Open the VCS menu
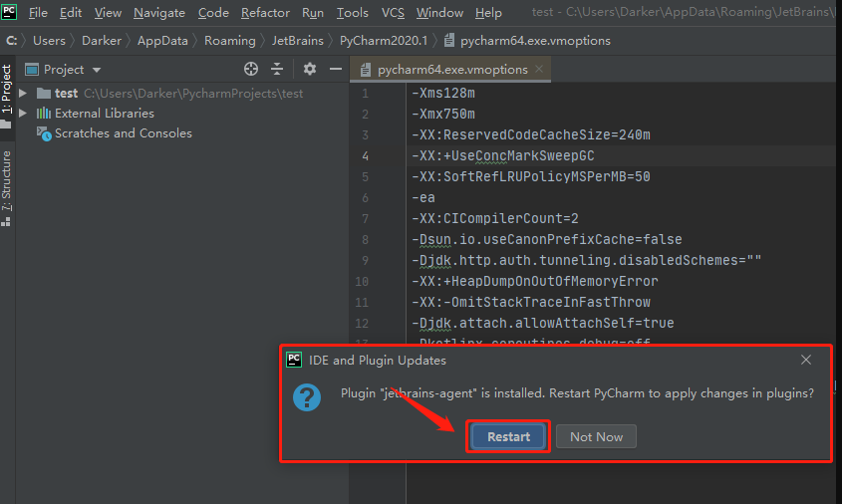The width and height of the screenshot is (842, 504). pos(393,12)
